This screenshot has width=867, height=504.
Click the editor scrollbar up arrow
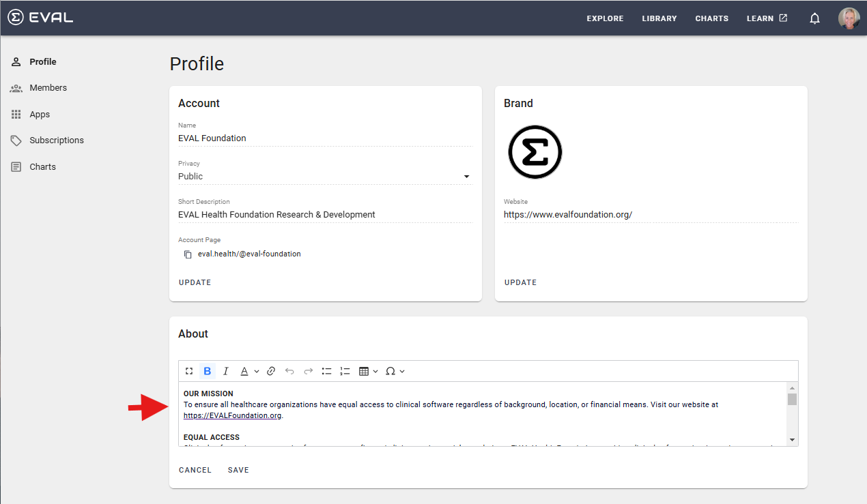point(792,387)
